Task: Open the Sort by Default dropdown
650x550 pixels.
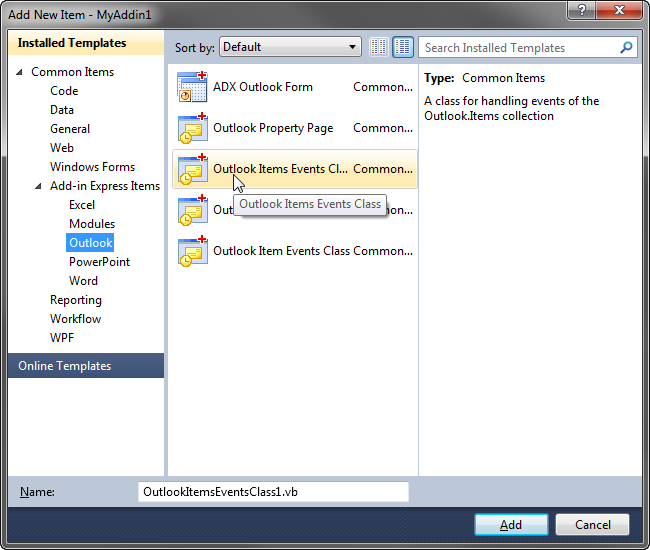Action: [290, 47]
